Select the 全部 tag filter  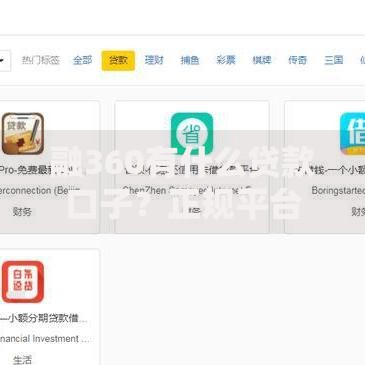point(82,60)
